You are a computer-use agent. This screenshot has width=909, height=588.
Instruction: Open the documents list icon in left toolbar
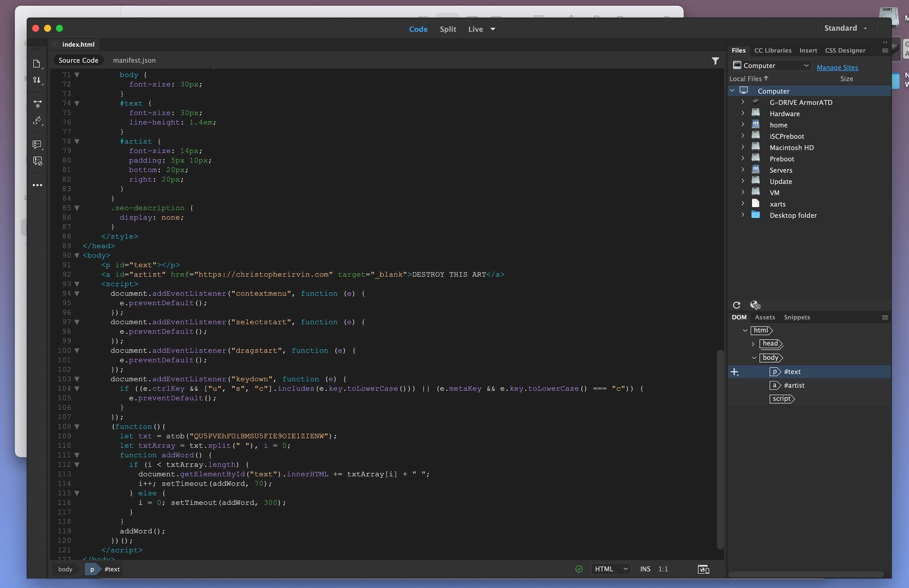pyautogui.click(x=37, y=63)
